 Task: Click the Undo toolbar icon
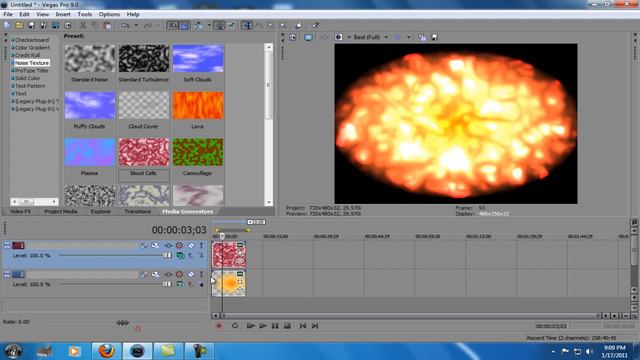tap(125, 25)
